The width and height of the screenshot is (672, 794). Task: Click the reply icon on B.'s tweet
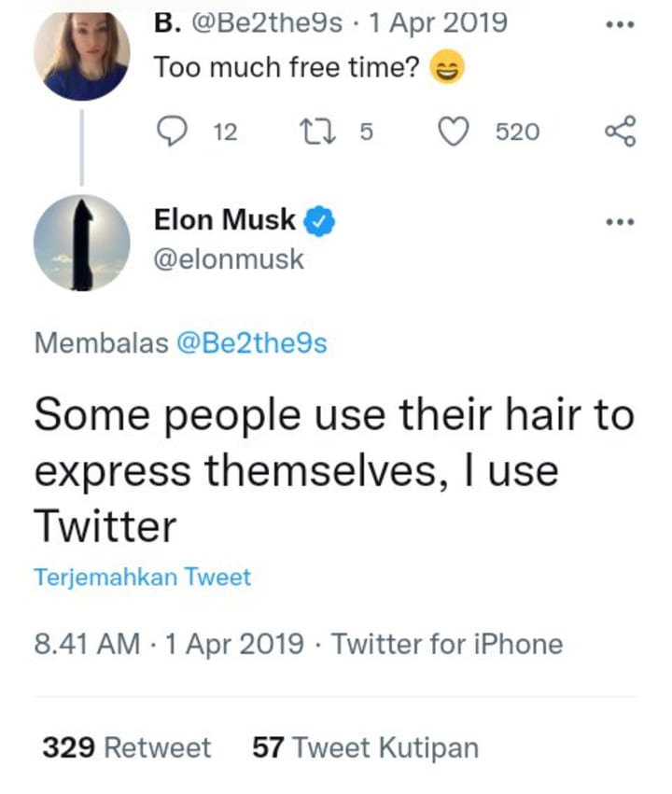click(x=171, y=132)
